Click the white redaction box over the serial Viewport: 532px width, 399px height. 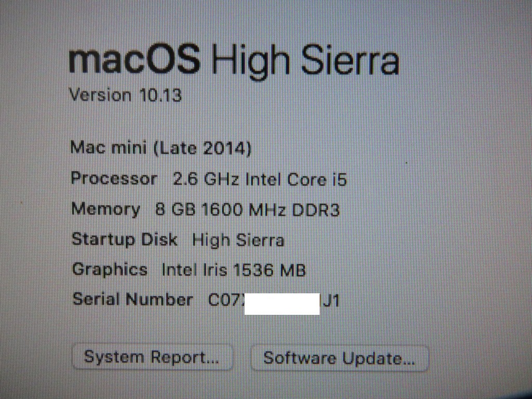coord(282,304)
